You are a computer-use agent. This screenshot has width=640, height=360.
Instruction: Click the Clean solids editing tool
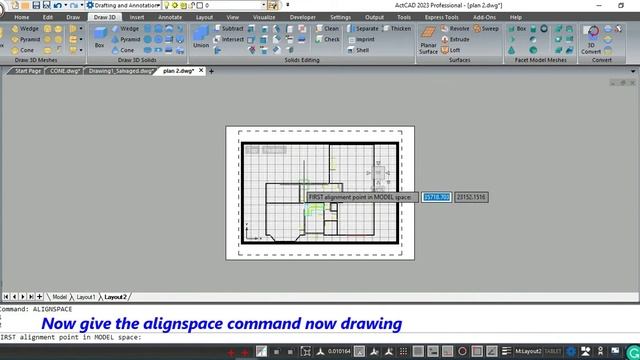click(327, 29)
